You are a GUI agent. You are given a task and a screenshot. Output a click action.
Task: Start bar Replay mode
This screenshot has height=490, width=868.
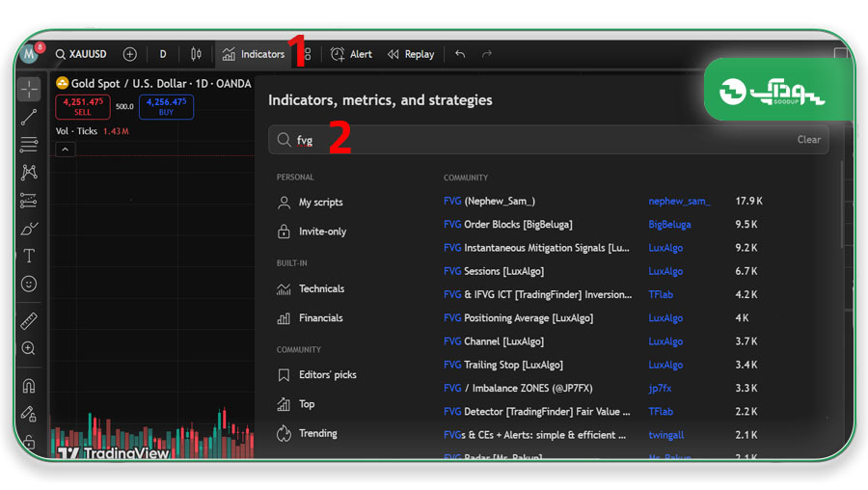tap(411, 54)
